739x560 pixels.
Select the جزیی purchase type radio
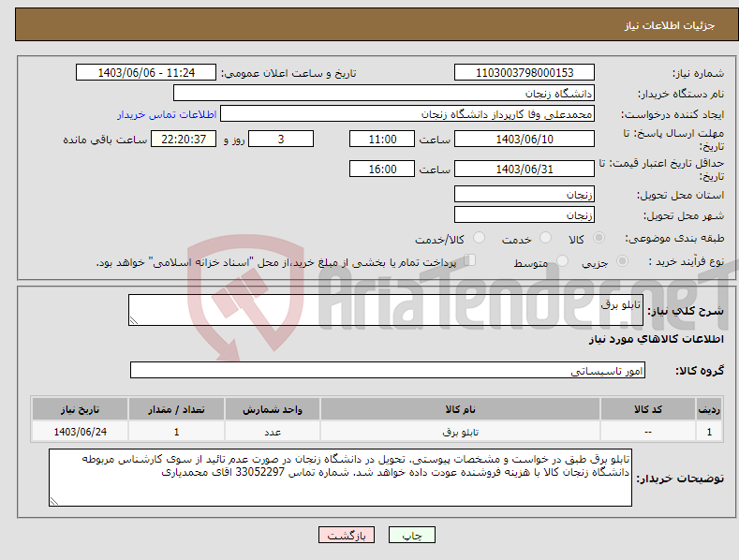point(622,260)
